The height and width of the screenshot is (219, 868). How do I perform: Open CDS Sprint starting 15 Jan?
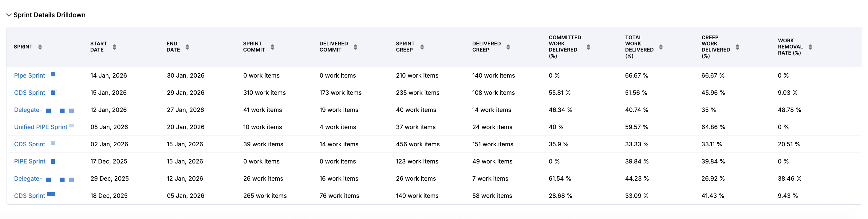pyautogui.click(x=30, y=93)
